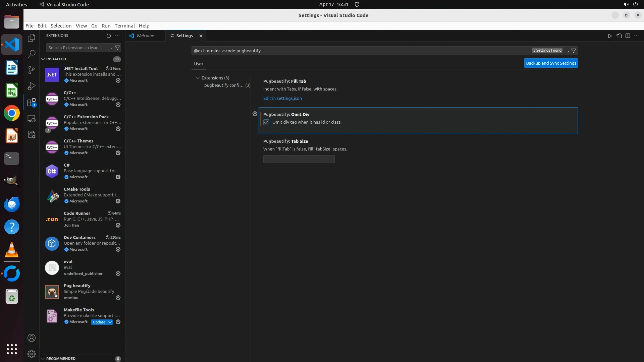Screen dimensions: 644x362
Task: Open Edit in settings.json link
Action: click(282, 98)
